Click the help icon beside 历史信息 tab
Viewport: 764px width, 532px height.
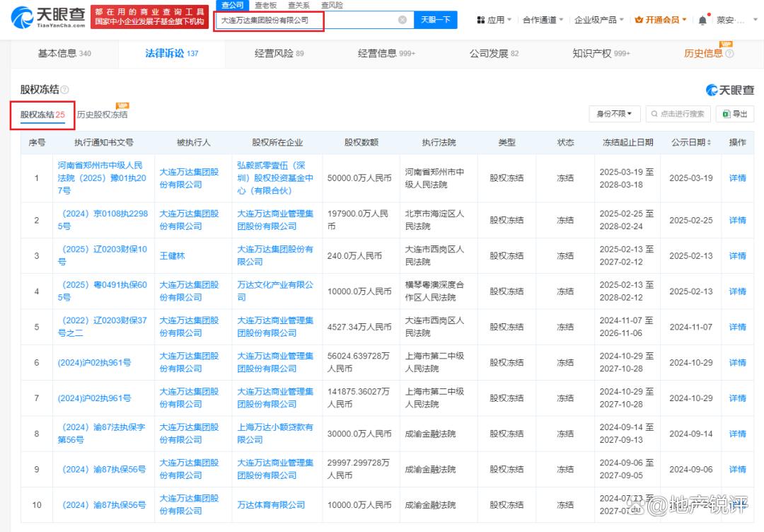point(729,54)
